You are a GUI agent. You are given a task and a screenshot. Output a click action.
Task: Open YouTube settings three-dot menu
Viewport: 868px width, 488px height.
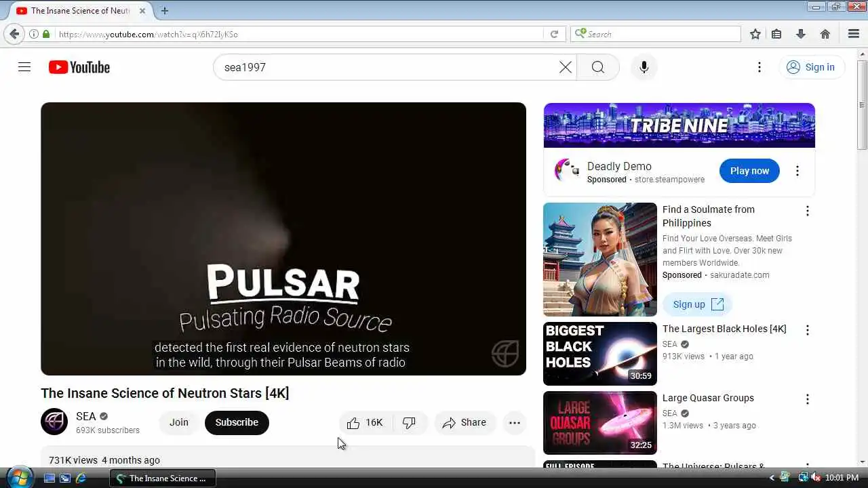(x=759, y=67)
